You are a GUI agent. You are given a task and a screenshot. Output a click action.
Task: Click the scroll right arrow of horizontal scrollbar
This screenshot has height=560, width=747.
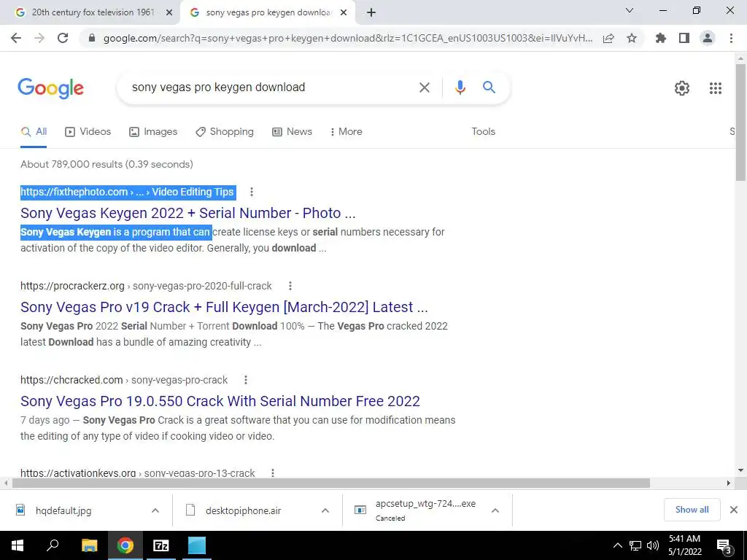(729, 483)
